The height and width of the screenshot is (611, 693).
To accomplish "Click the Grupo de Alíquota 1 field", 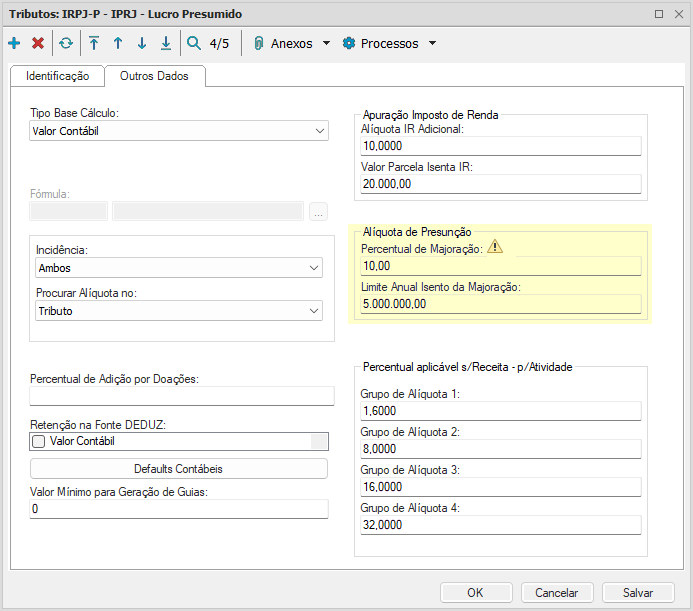I will [501, 411].
